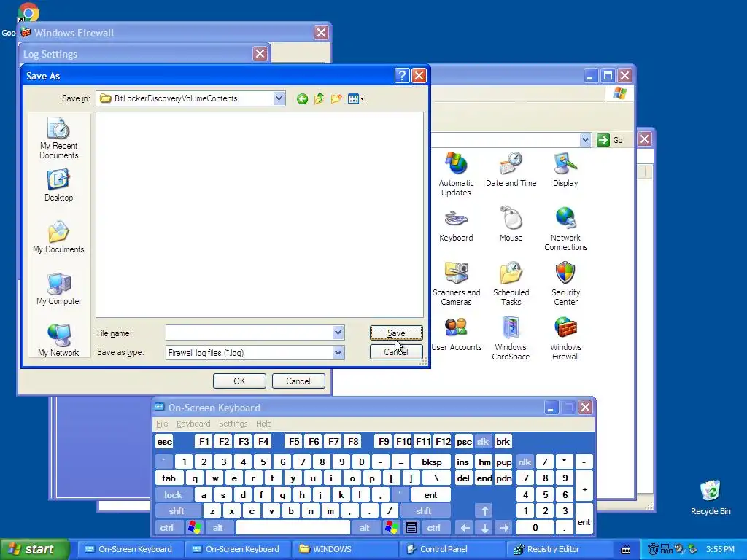Toggle the left alt key on keyboard

click(x=217, y=528)
